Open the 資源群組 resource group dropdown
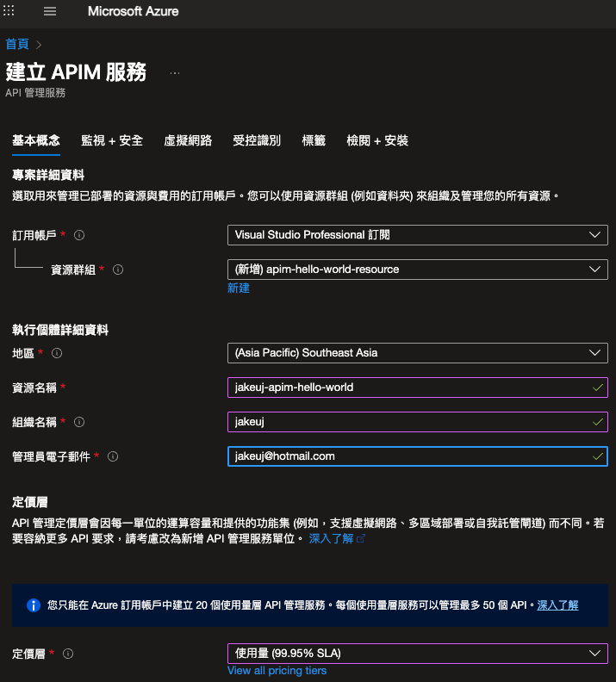This screenshot has width=616, height=682. [418, 270]
